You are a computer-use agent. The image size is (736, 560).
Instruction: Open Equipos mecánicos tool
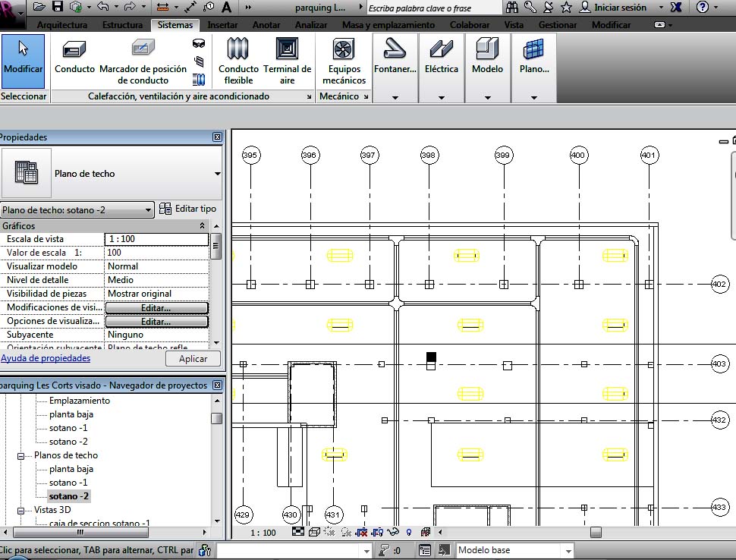pyautogui.click(x=344, y=61)
